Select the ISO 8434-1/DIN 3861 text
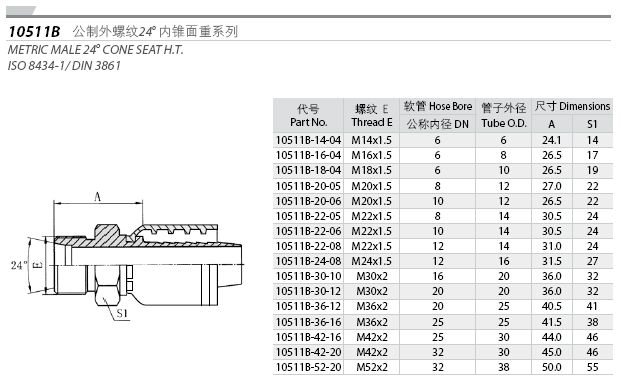The image size is (621, 385). click(x=64, y=66)
